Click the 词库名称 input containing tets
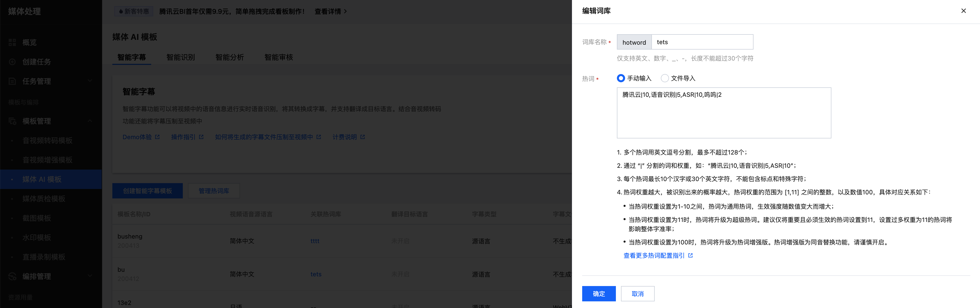 click(702, 42)
